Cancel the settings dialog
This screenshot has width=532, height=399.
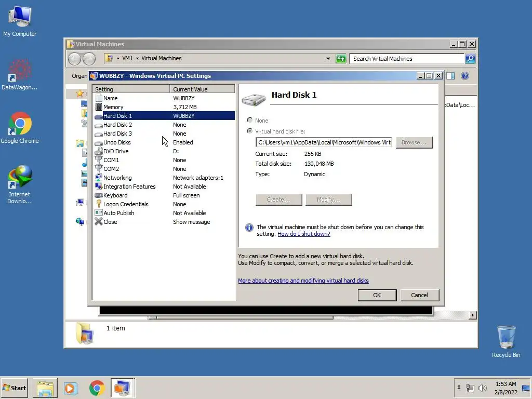pos(419,295)
